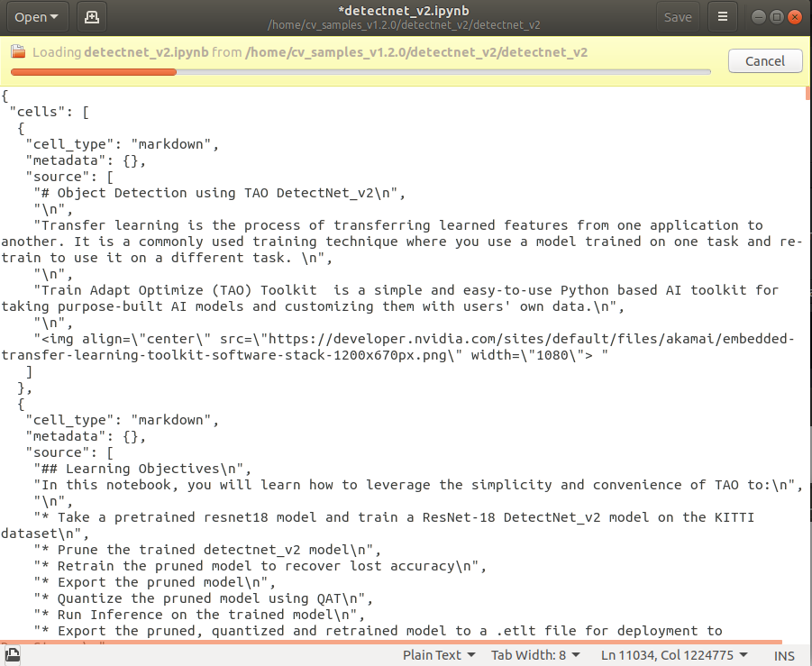812x666 pixels.
Task: Expand the Open recent files arrow
Action: point(54,18)
